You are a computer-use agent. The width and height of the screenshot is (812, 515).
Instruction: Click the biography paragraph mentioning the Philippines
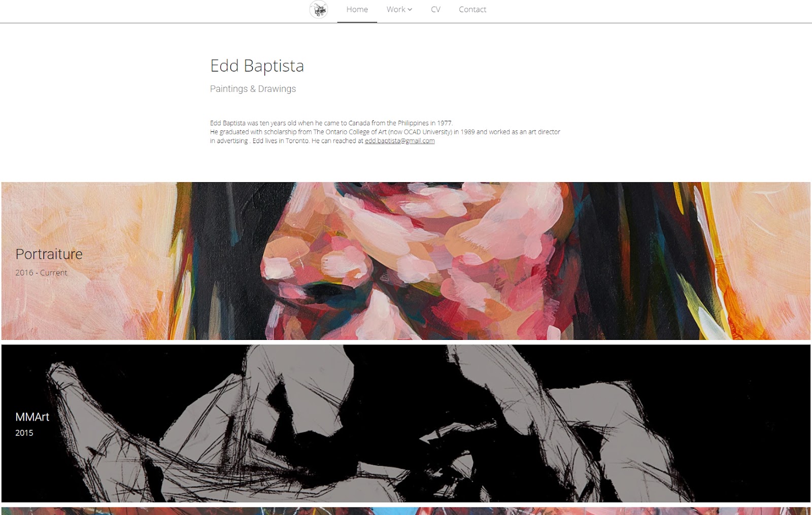coord(385,132)
